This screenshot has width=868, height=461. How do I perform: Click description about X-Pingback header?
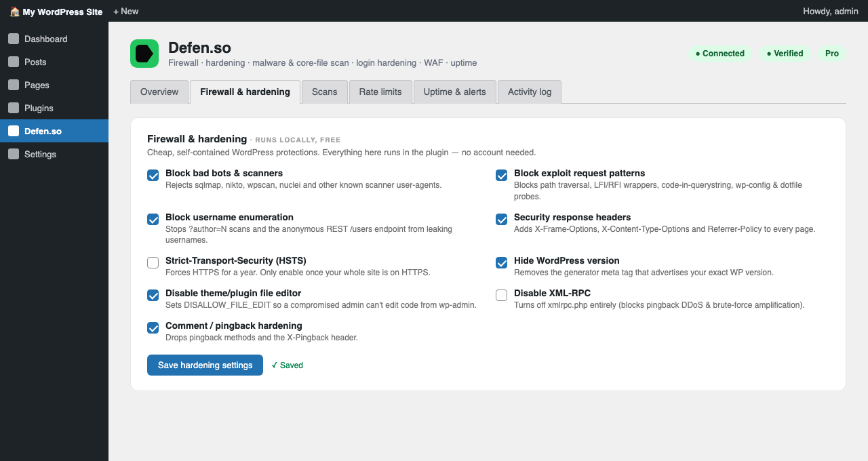(x=262, y=338)
